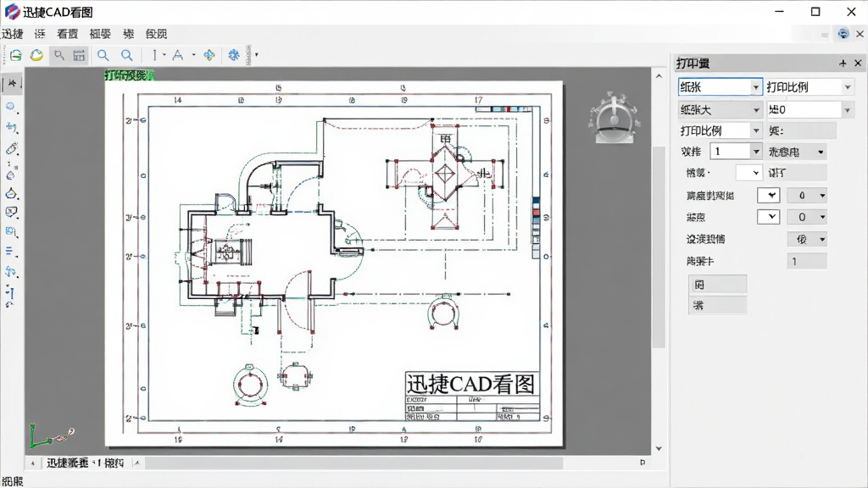Open the 迅捷 menu
The width and height of the screenshot is (868, 488).
[x=12, y=34]
